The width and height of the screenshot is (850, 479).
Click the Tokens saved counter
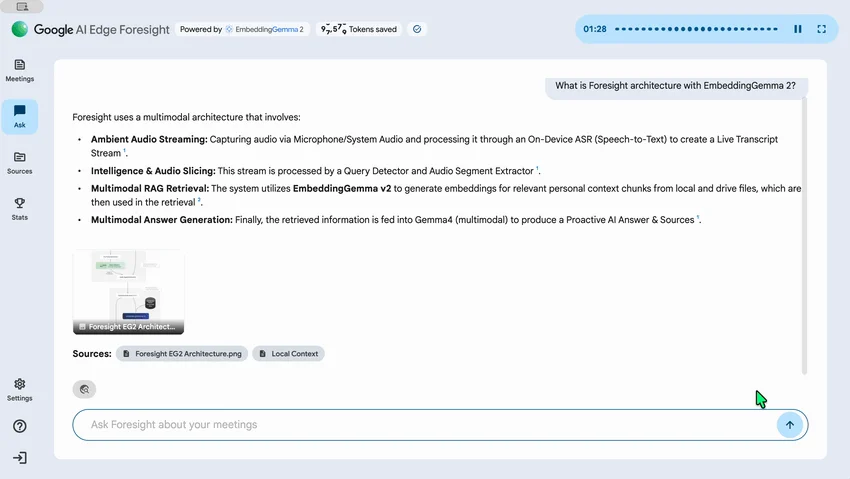[359, 29]
